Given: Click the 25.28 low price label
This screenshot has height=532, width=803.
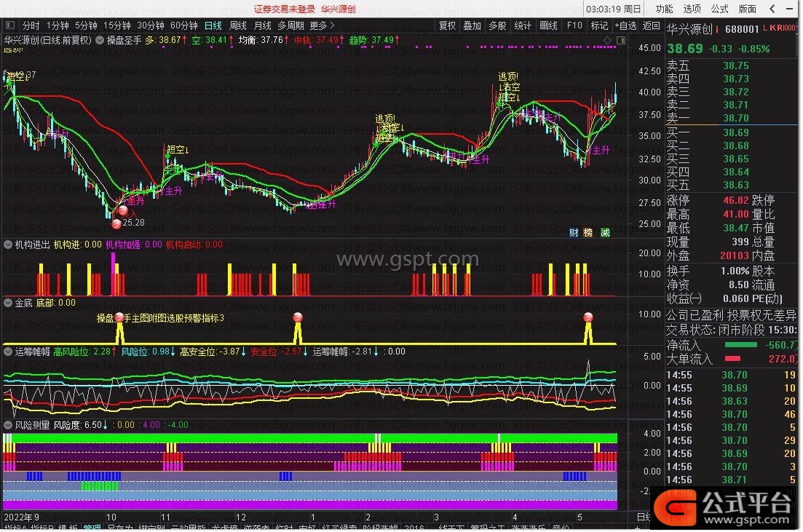Looking at the screenshot, I should tap(134, 223).
